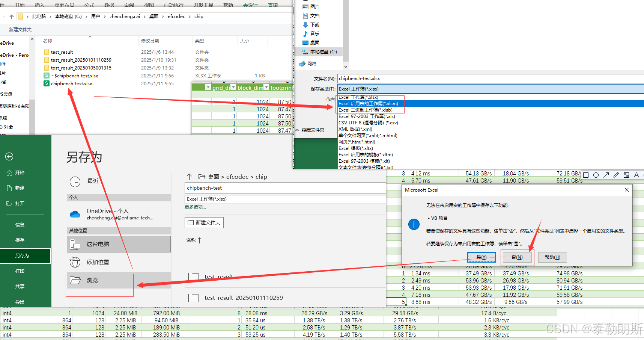The width and height of the screenshot is (644, 340).
Task: Sort file list by 修改日期 column
Action: pos(150,41)
